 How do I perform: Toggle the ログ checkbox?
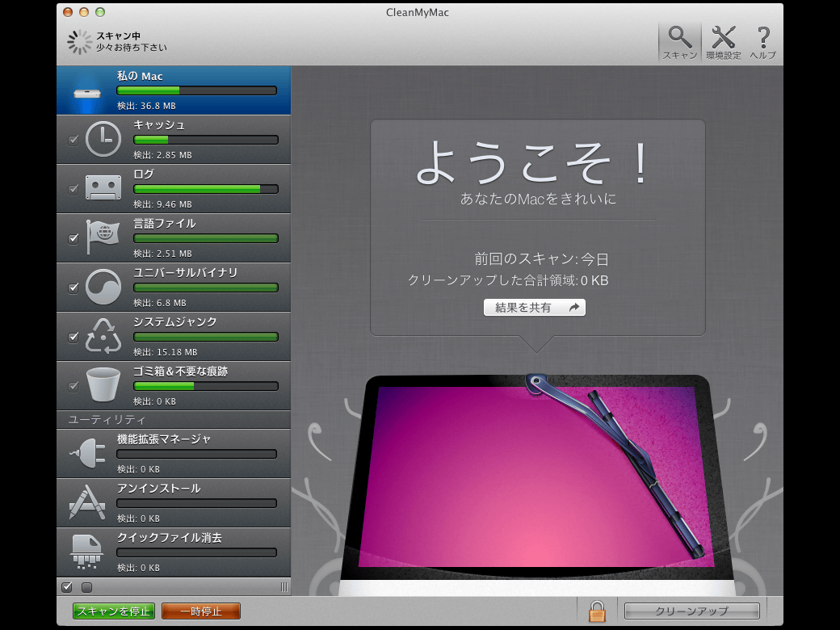[73, 189]
